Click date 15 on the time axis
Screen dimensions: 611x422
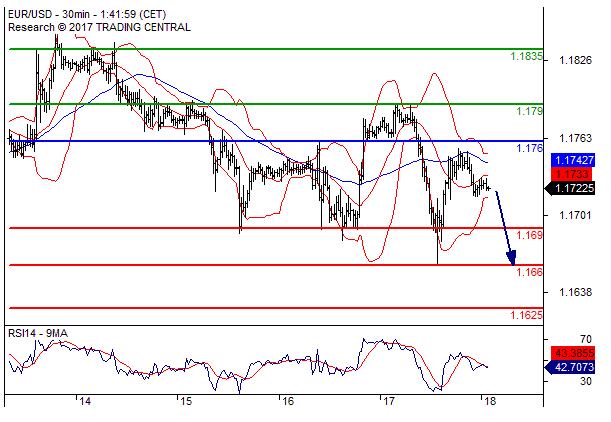[x=186, y=401]
